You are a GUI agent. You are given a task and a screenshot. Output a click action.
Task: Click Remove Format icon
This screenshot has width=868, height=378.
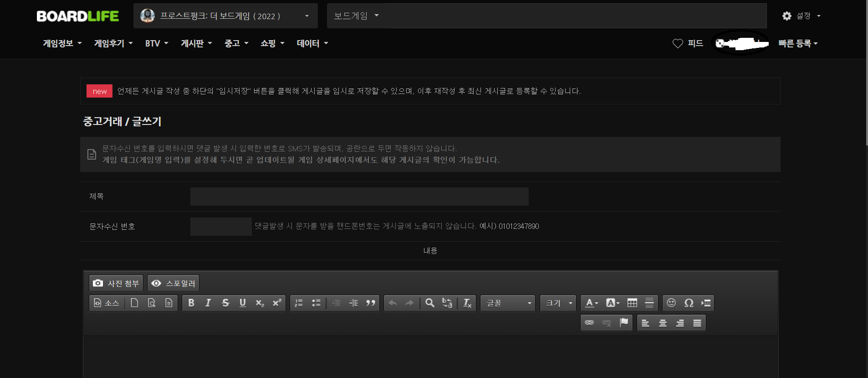[467, 303]
